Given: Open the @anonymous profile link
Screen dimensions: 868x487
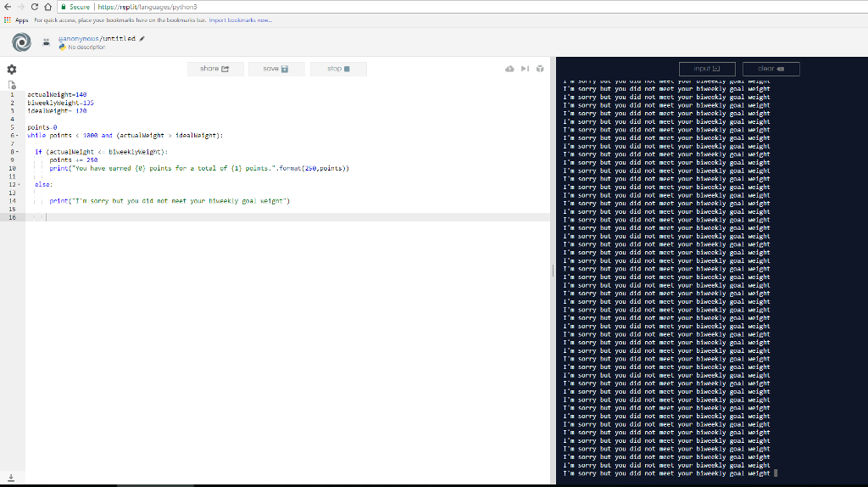Looking at the screenshot, I should click(79, 39).
